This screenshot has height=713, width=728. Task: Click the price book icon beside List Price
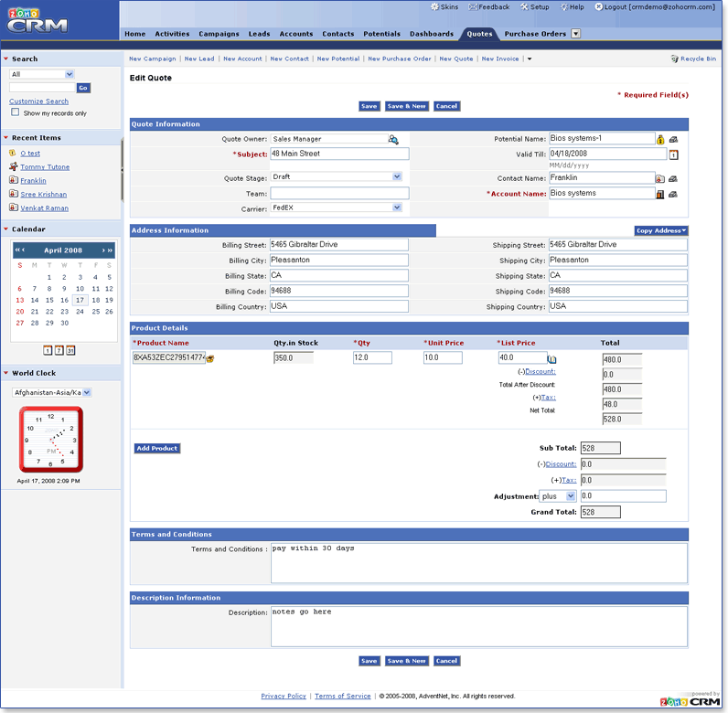pyautogui.click(x=552, y=359)
